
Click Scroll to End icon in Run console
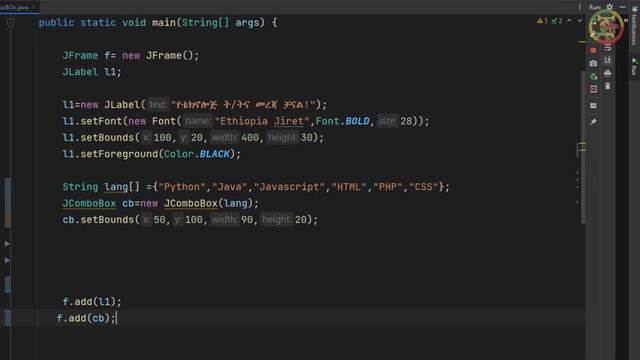click(608, 60)
